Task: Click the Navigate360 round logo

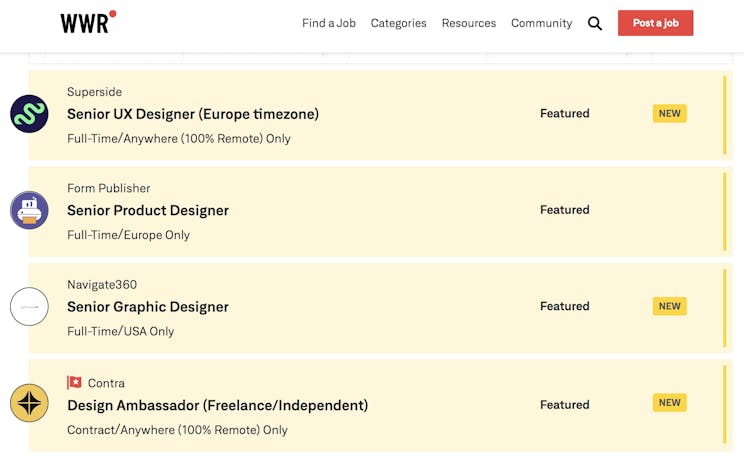Action: pos(29,307)
